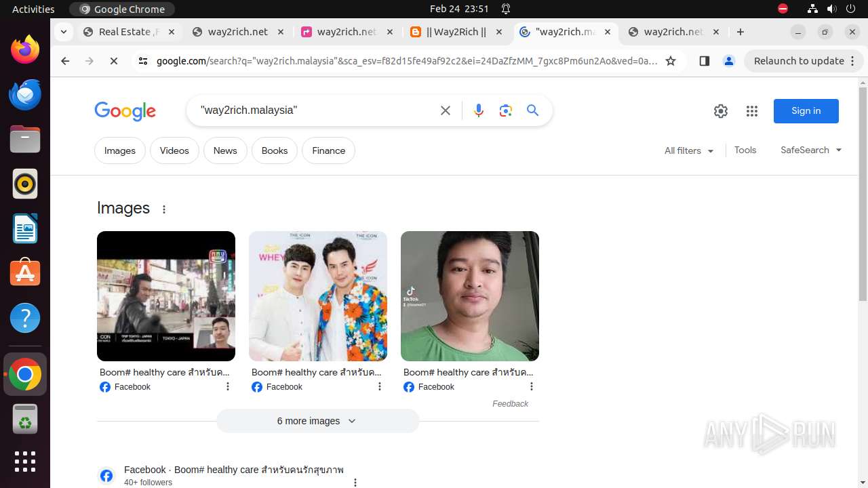The width and height of the screenshot is (868, 488).
Task: Open the system status menu
Action: coord(830,9)
